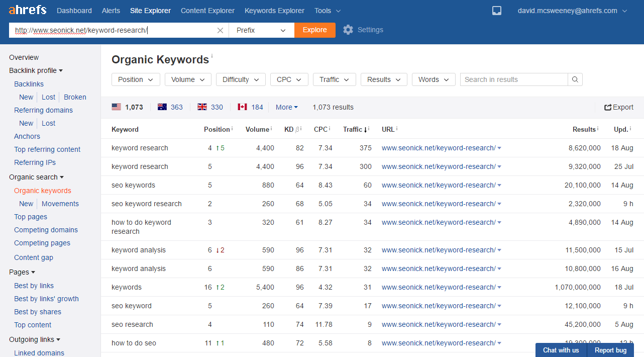The height and width of the screenshot is (357, 644).
Task: Open Movements under Organic search
Action: [60, 204]
